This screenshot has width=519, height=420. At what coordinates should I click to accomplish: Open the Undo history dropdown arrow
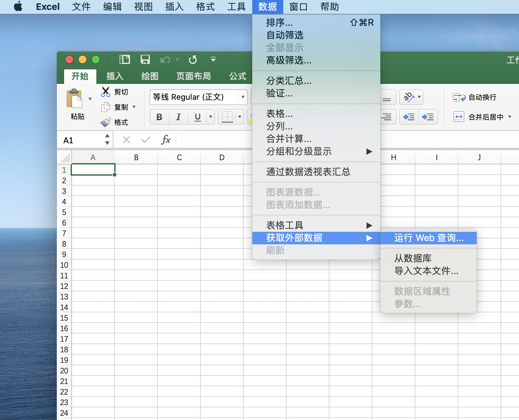click(x=177, y=60)
